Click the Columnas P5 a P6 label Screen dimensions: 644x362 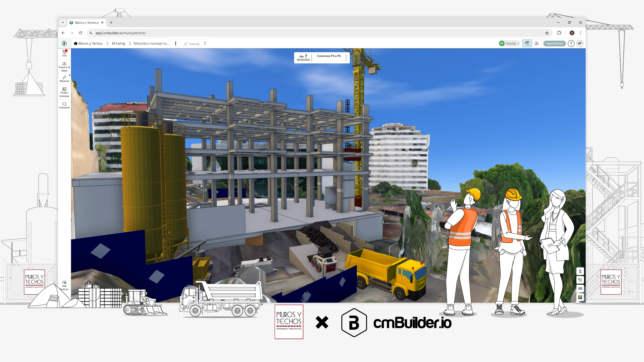[x=329, y=56]
